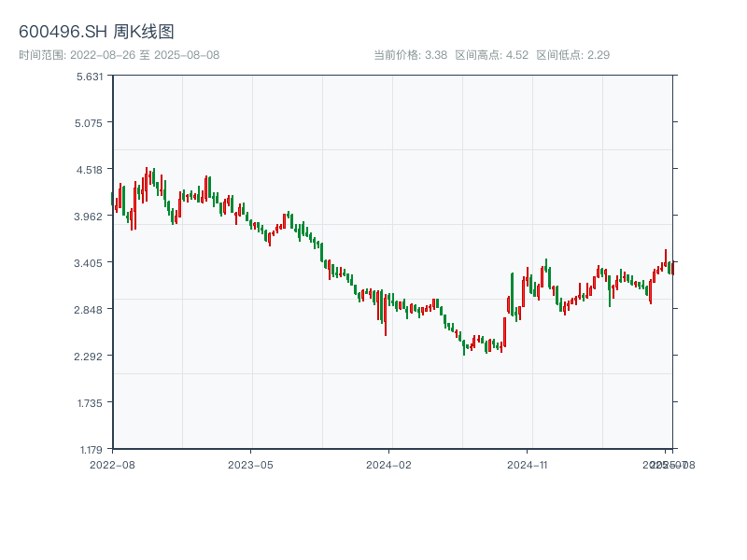Click the 2022-08 x-axis date label
This screenshot has height=560, width=747.
112,464
